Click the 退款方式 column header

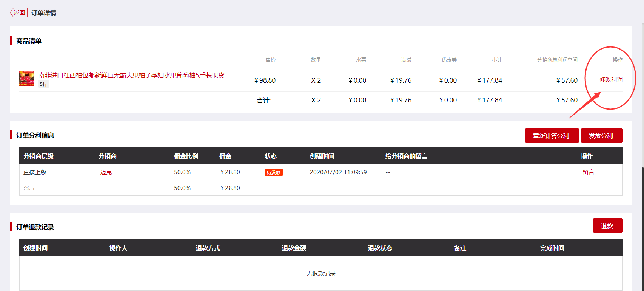coord(208,248)
